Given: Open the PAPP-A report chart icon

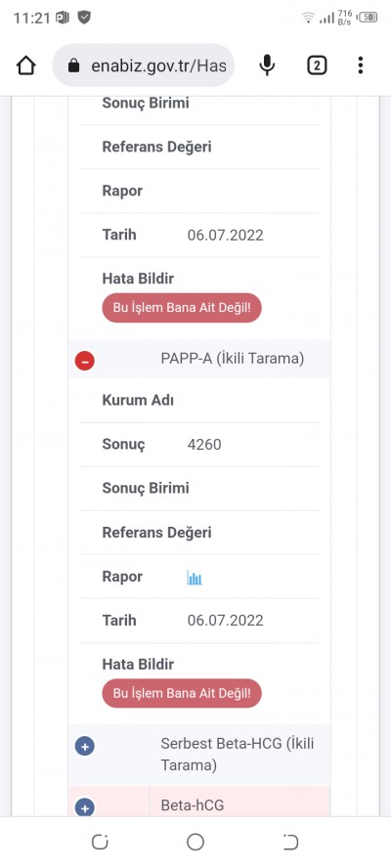Looking at the screenshot, I should [x=195, y=578].
